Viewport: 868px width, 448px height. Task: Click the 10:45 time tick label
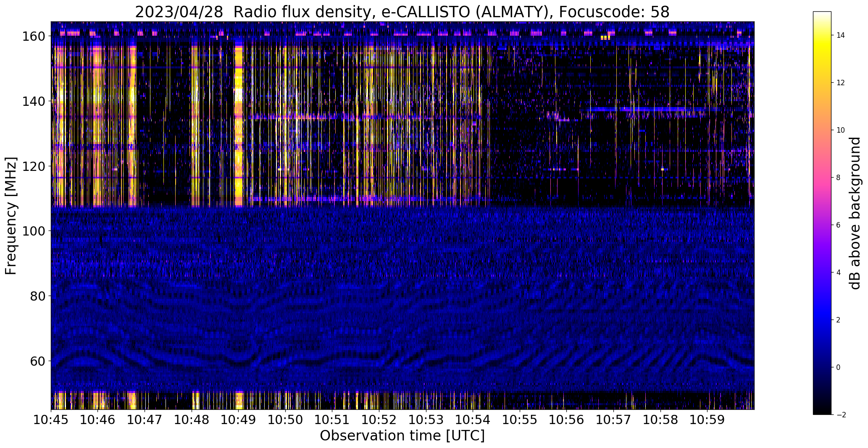click(x=51, y=419)
